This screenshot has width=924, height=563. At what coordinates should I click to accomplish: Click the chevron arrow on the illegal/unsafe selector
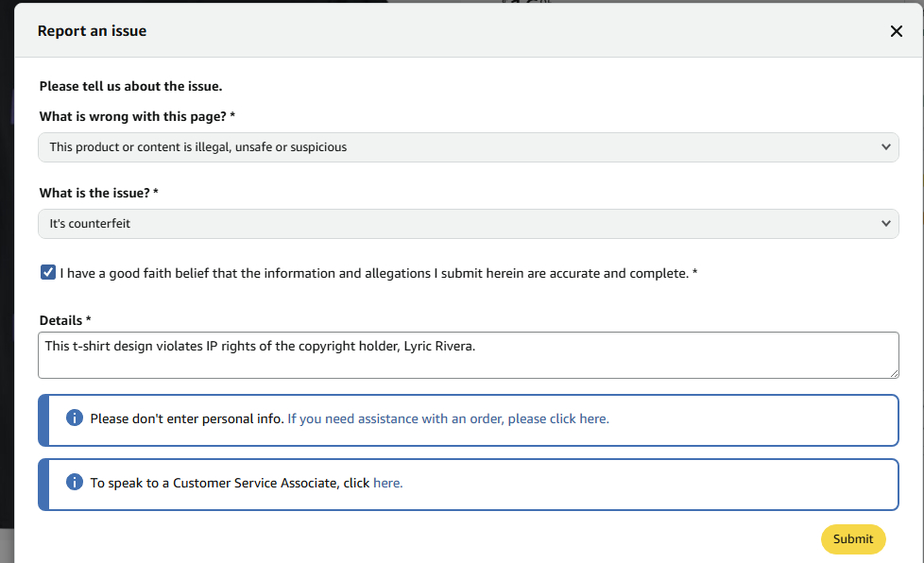pos(885,147)
